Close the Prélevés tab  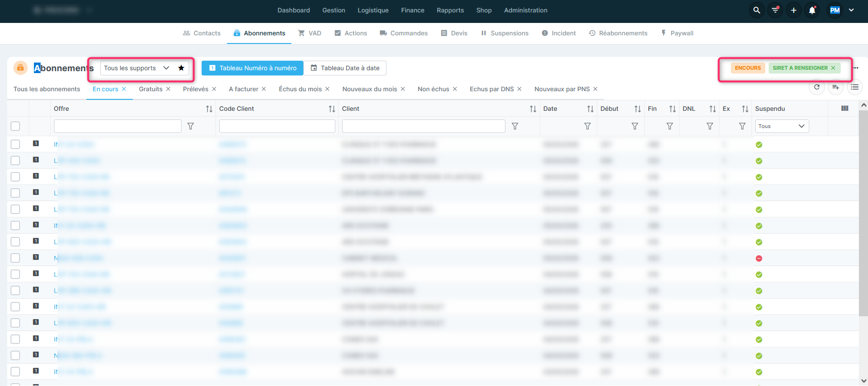pyautogui.click(x=214, y=89)
